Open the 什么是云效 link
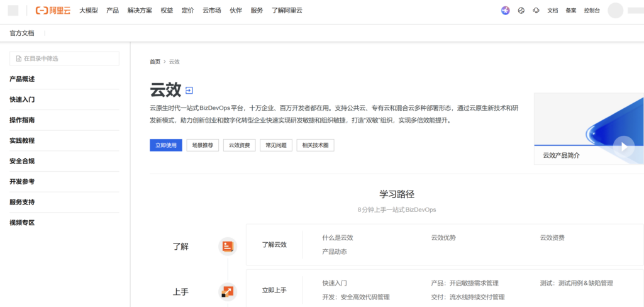Screen dimensions: 644x307 (x=338, y=238)
